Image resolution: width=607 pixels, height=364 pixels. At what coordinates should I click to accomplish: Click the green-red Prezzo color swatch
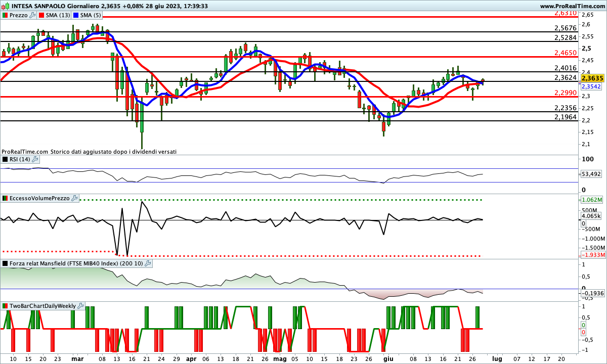click(x=5, y=15)
